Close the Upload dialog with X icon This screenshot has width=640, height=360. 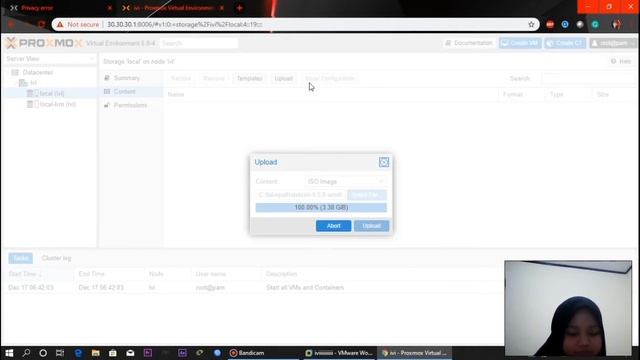pyautogui.click(x=384, y=162)
